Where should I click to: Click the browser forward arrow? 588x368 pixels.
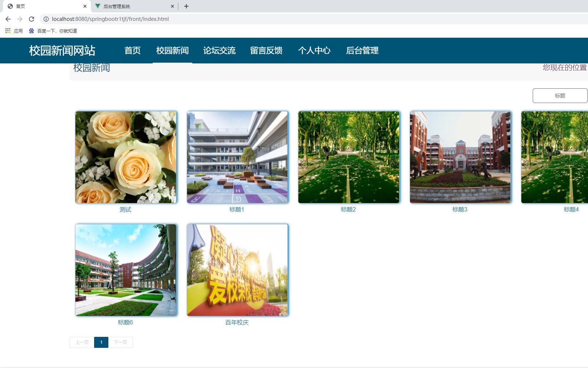(x=20, y=19)
